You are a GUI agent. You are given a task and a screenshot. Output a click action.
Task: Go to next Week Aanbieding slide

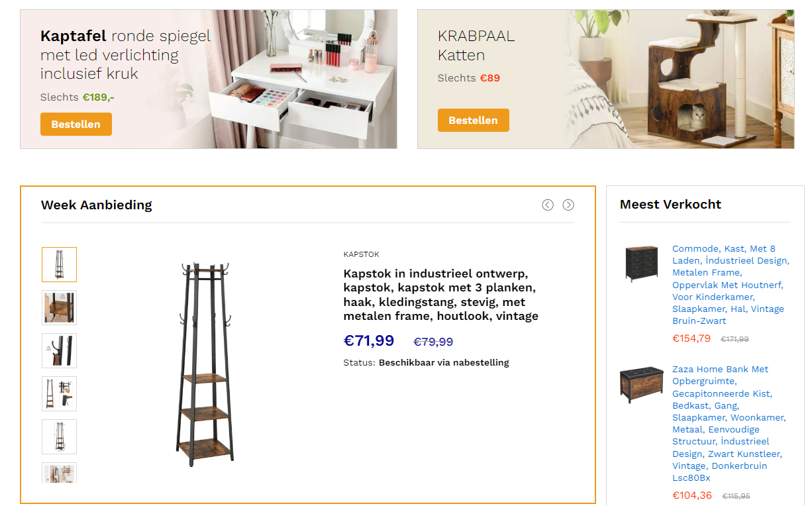pyautogui.click(x=568, y=205)
